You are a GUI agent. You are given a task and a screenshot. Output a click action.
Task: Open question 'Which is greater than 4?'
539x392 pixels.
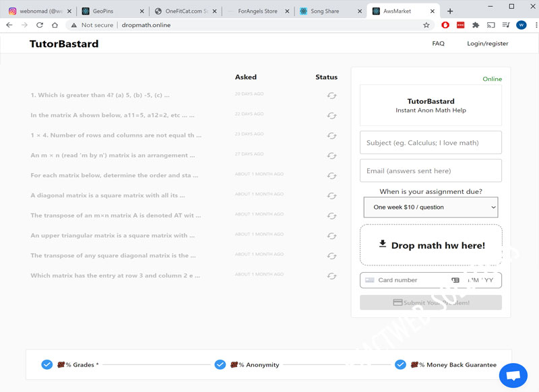[100, 95]
